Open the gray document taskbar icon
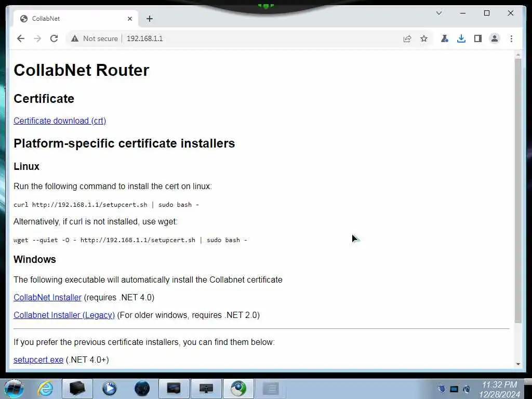This screenshot has height=399, width=532. tap(271, 389)
